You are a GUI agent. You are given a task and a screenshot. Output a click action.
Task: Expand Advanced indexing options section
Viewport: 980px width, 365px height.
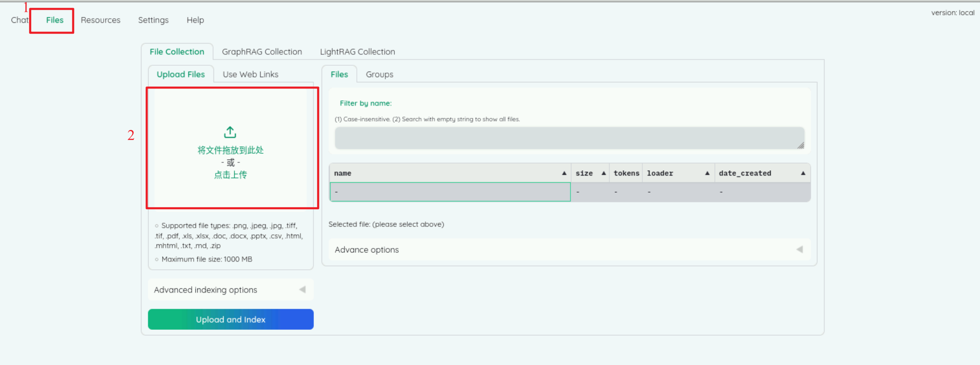pyautogui.click(x=230, y=290)
